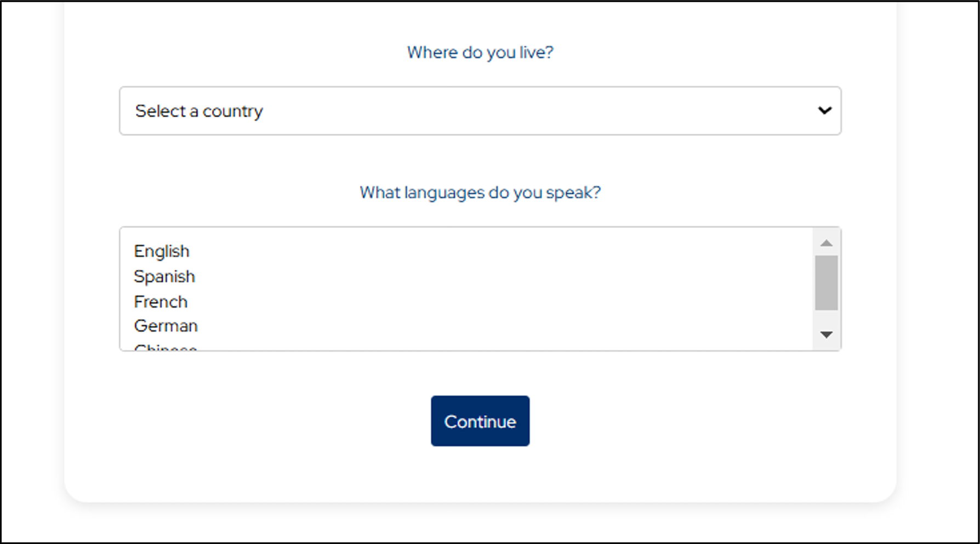
Task: Open the "Select a country" dropdown
Action: (x=480, y=111)
